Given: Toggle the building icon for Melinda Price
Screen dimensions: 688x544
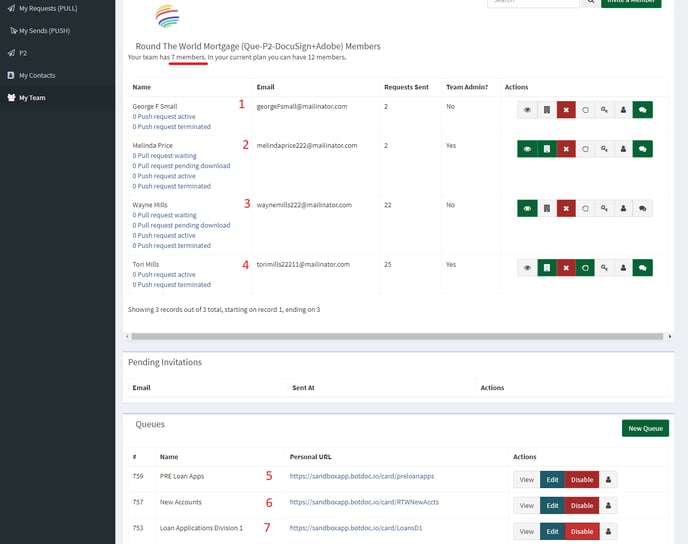Looking at the screenshot, I should [x=546, y=149].
